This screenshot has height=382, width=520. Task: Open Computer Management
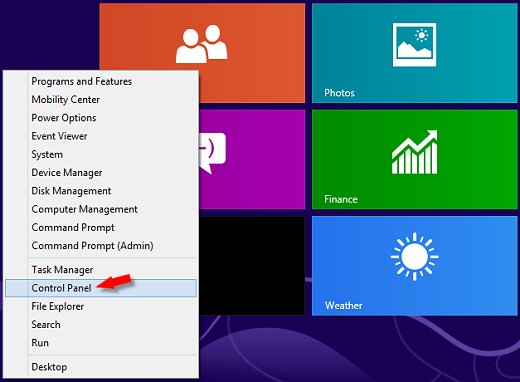[101, 209]
